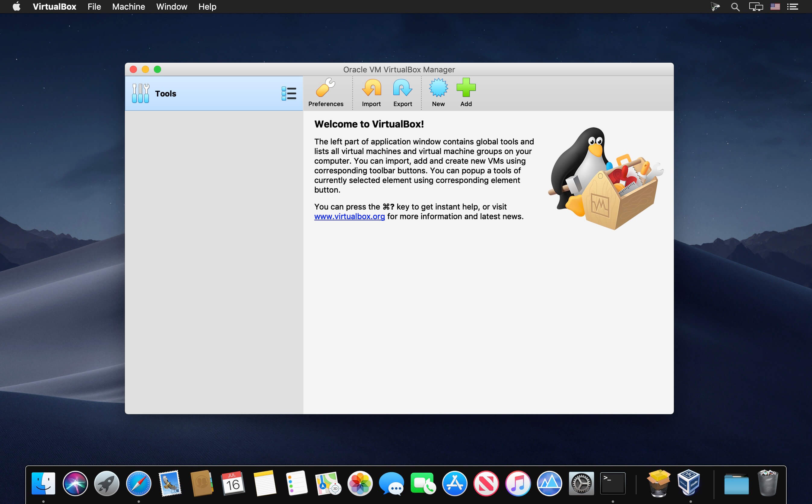Click the VirtualBox app menu name
This screenshot has height=504, width=812.
(x=54, y=6)
